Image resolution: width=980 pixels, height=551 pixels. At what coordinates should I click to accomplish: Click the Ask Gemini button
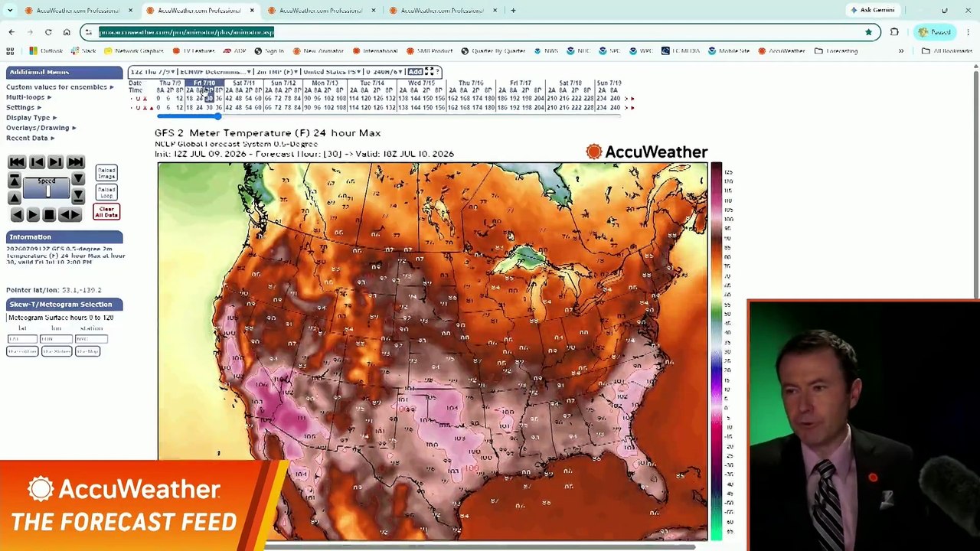872,11
